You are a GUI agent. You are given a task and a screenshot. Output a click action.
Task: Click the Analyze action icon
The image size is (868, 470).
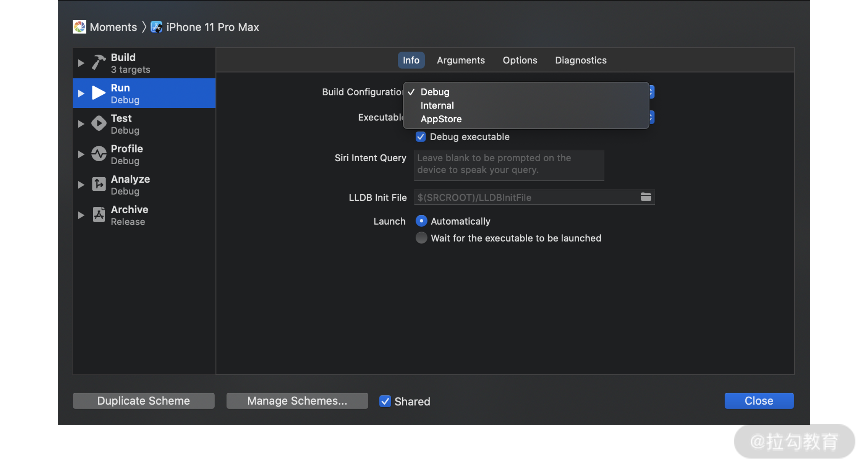coord(99,184)
